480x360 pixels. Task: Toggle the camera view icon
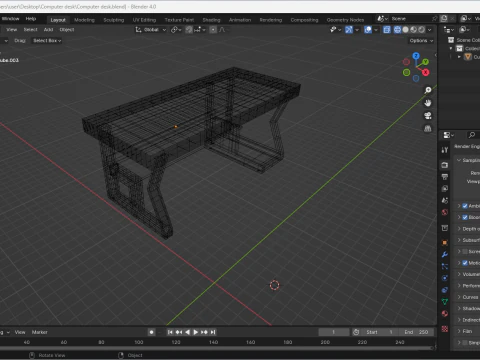click(428, 116)
